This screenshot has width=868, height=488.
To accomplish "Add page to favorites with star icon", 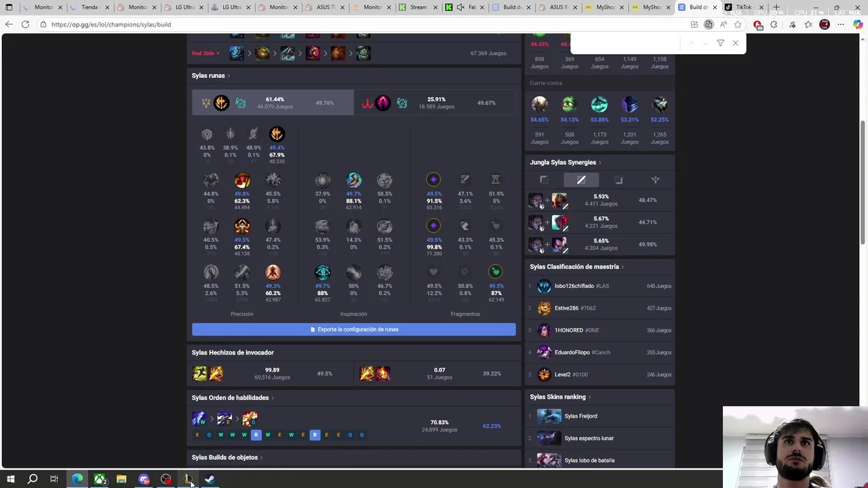I will pos(738,24).
